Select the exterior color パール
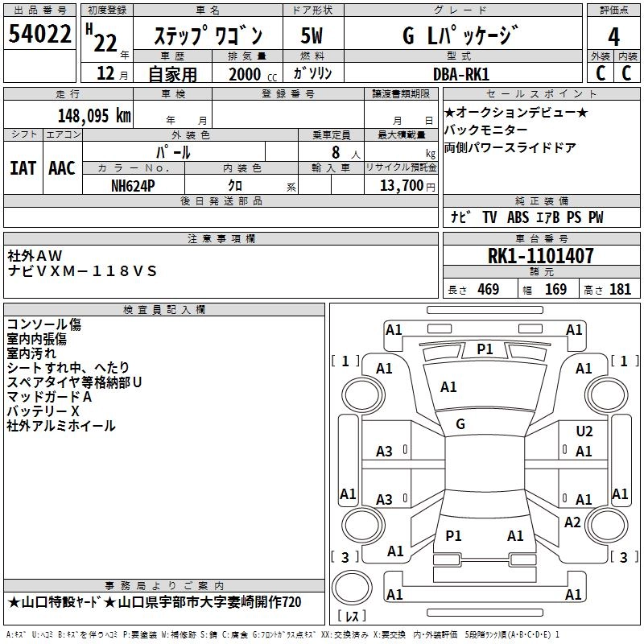Image resolution: width=644 pixels, height=644 pixels. coord(173,152)
